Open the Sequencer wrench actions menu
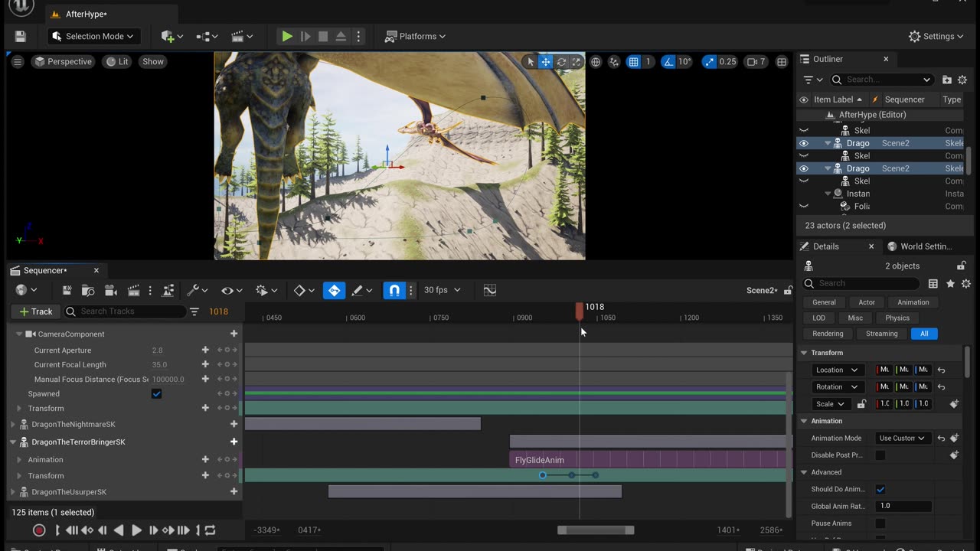The height and width of the screenshot is (551, 980). coord(198,290)
